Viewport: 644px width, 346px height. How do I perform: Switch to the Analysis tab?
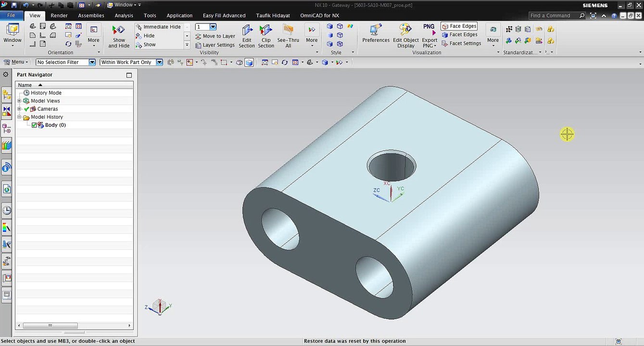[x=124, y=15]
